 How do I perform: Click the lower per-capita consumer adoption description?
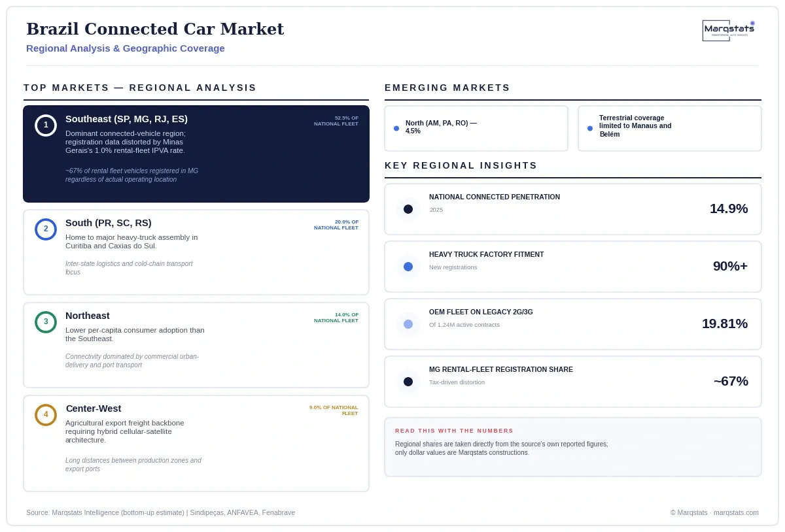coord(135,335)
